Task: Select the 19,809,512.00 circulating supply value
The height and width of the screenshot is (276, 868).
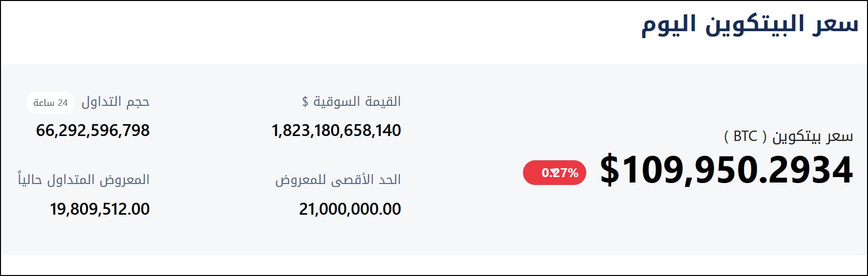Action: 100,209
